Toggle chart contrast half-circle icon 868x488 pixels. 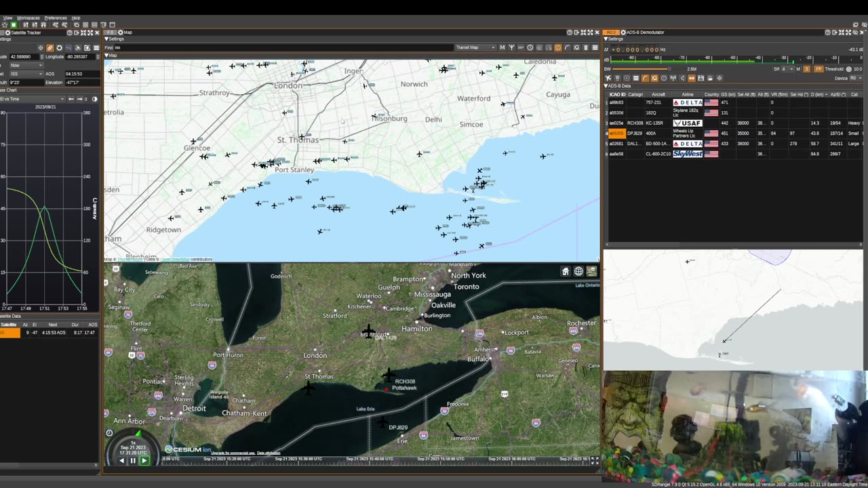94,99
